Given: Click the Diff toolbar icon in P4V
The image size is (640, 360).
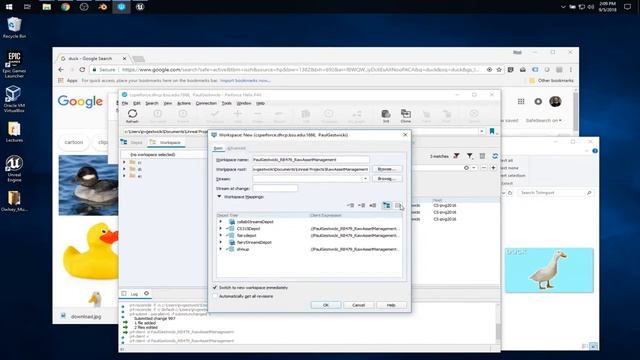Looking at the screenshot, I should (305, 116).
